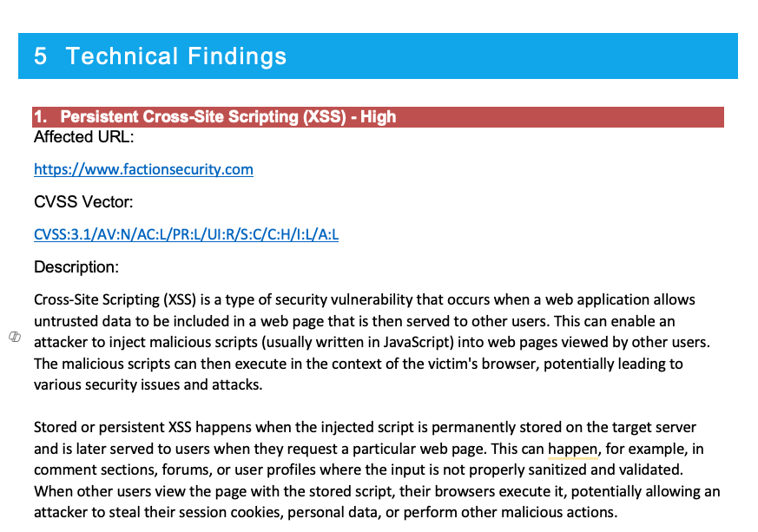The height and width of the screenshot is (532, 758).
Task: Place cursor on 'CVSS Vector:' label
Action: (83, 202)
